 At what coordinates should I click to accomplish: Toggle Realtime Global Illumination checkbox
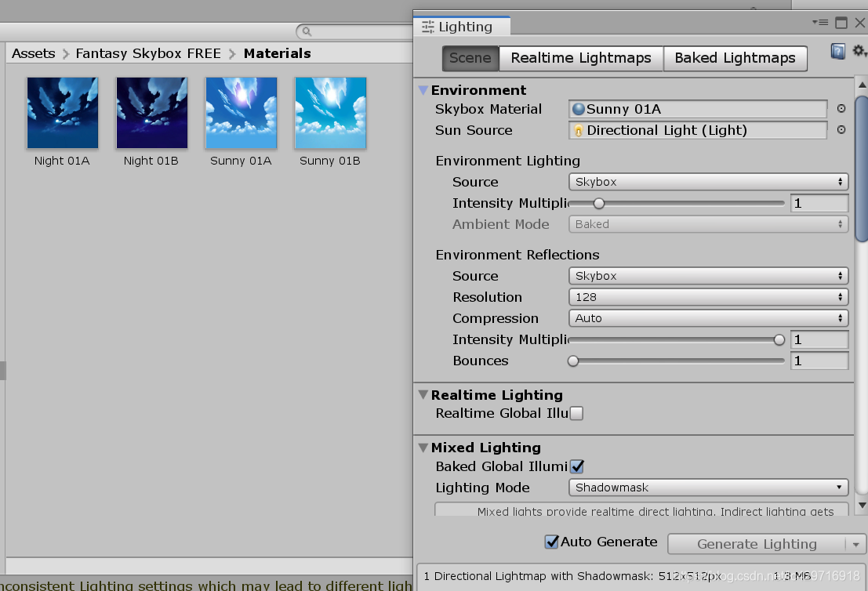[x=576, y=413]
